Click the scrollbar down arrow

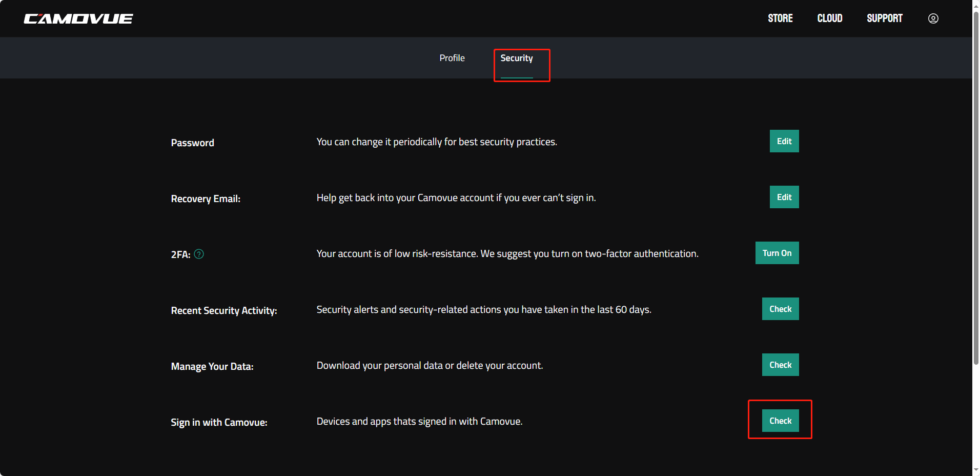[976, 470]
